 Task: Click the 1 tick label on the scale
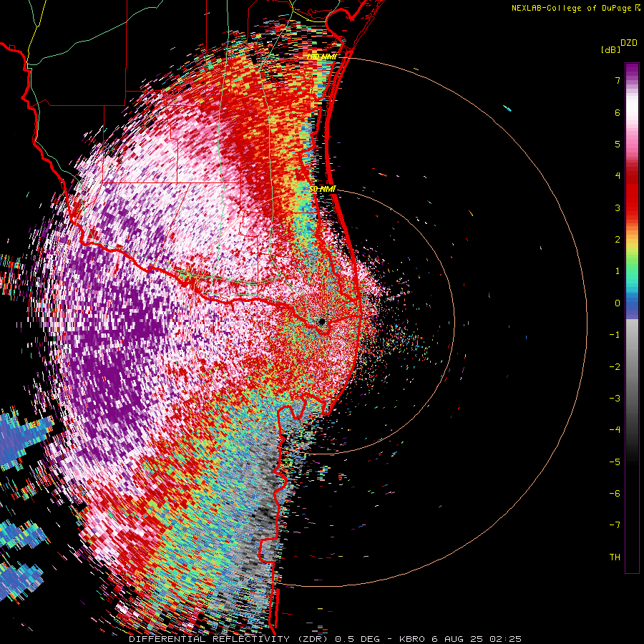(x=618, y=270)
